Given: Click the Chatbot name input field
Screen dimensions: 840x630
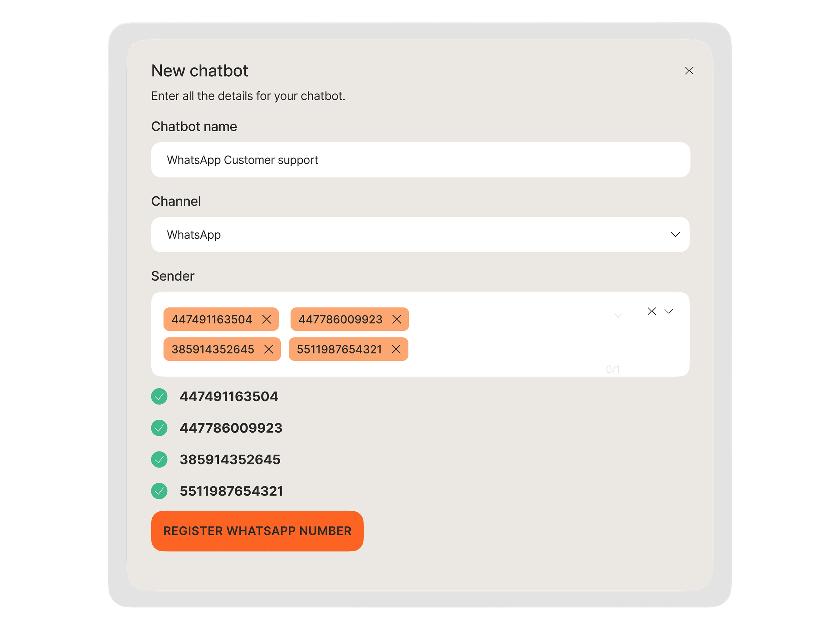Looking at the screenshot, I should [418, 160].
